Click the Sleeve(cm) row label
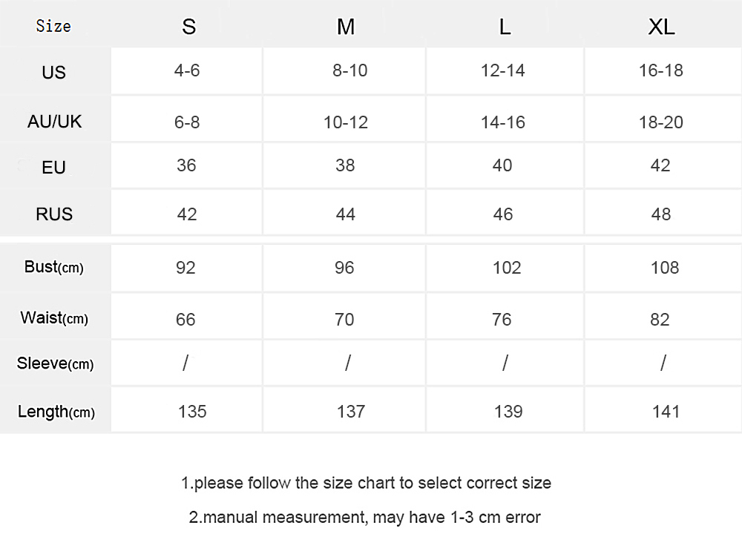Viewport: 742px width, 560px height. (x=56, y=363)
